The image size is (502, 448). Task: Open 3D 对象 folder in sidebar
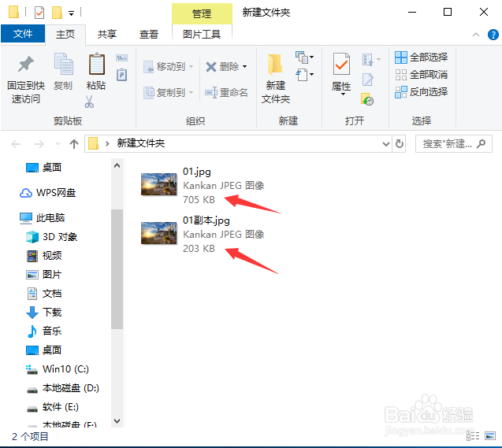click(x=51, y=237)
